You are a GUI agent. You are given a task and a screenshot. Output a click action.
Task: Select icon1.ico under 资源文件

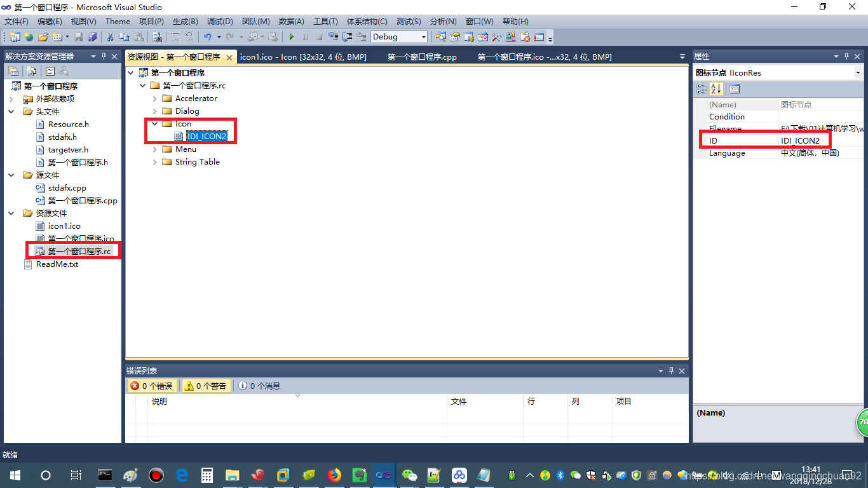[x=64, y=226]
